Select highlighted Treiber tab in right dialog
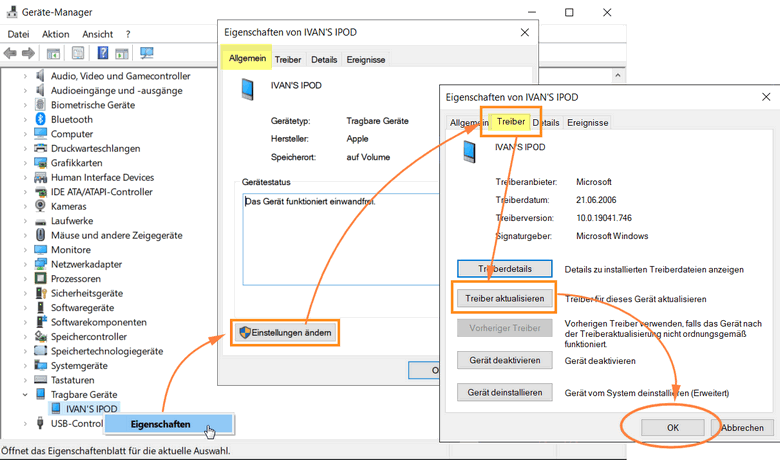This screenshot has width=780, height=460. [x=511, y=121]
